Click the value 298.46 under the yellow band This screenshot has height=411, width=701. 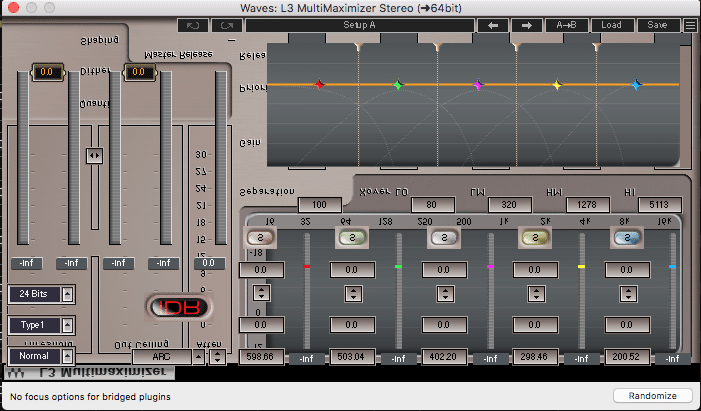(535, 357)
